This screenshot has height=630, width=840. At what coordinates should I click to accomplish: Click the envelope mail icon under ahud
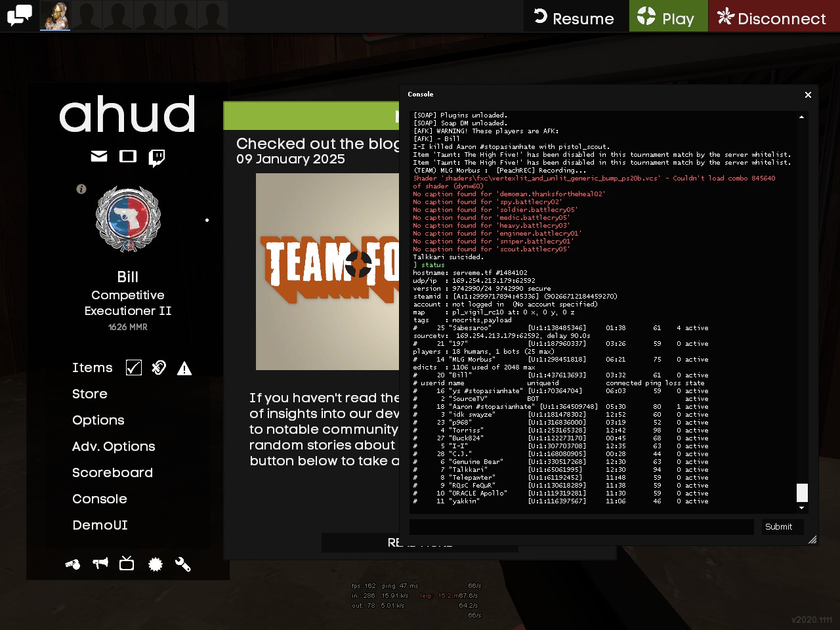coord(99,156)
